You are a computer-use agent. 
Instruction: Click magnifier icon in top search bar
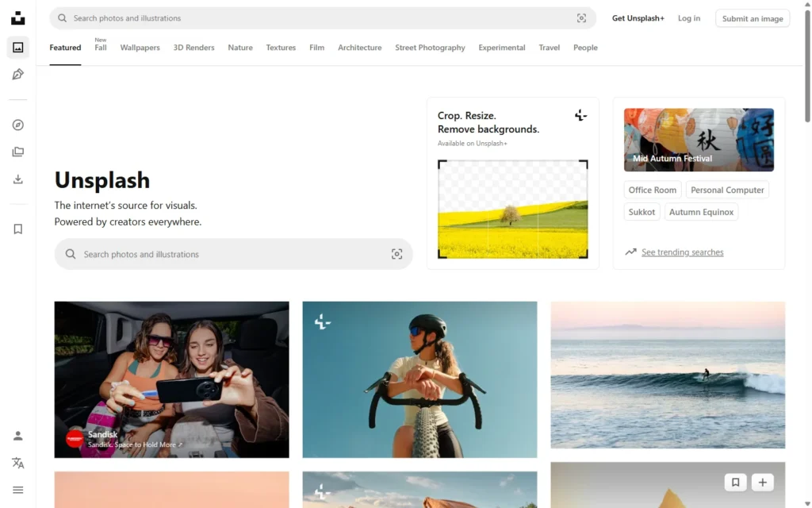pos(62,18)
